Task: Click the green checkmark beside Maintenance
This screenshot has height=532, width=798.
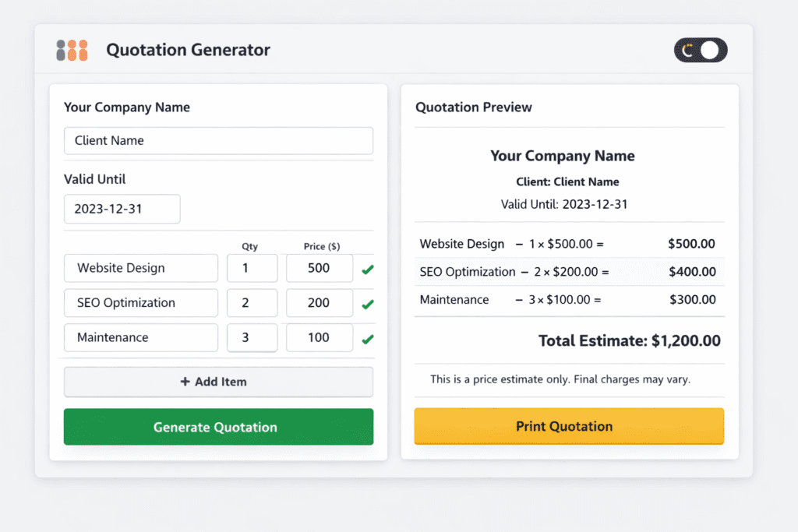Action: [366, 338]
